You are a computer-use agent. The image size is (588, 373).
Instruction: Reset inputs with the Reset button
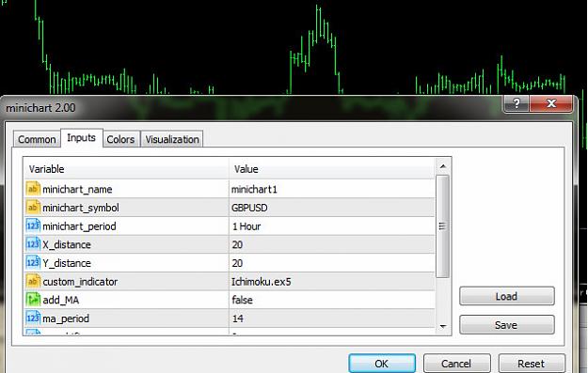pyautogui.click(x=531, y=364)
